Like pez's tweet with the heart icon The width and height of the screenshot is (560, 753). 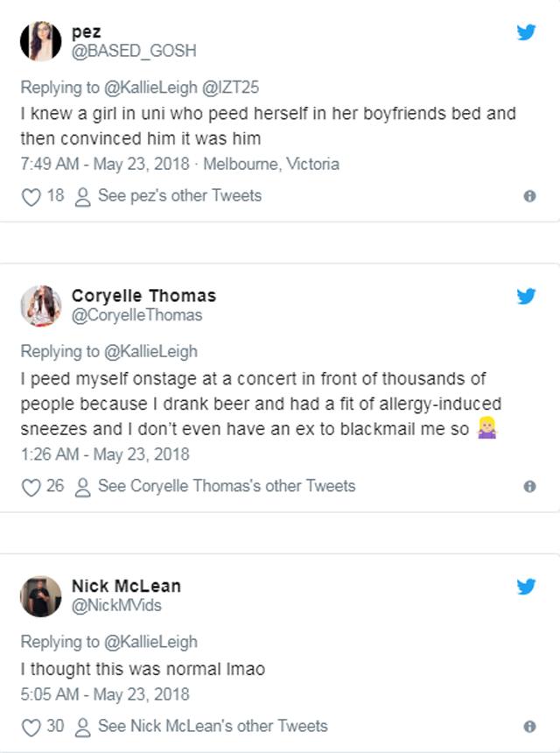tap(31, 197)
